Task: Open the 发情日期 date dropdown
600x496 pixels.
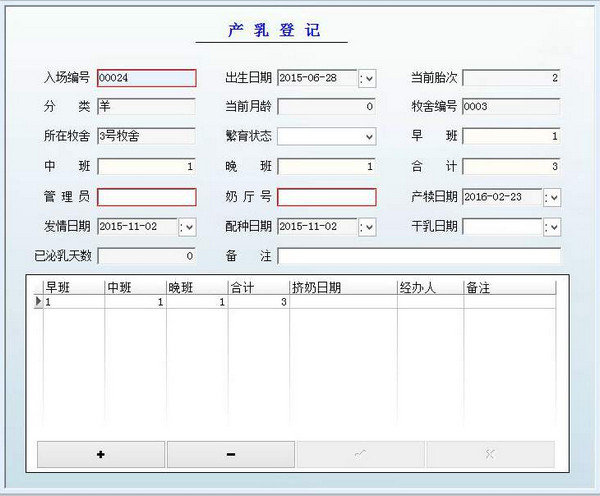Action: click(187, 227)
